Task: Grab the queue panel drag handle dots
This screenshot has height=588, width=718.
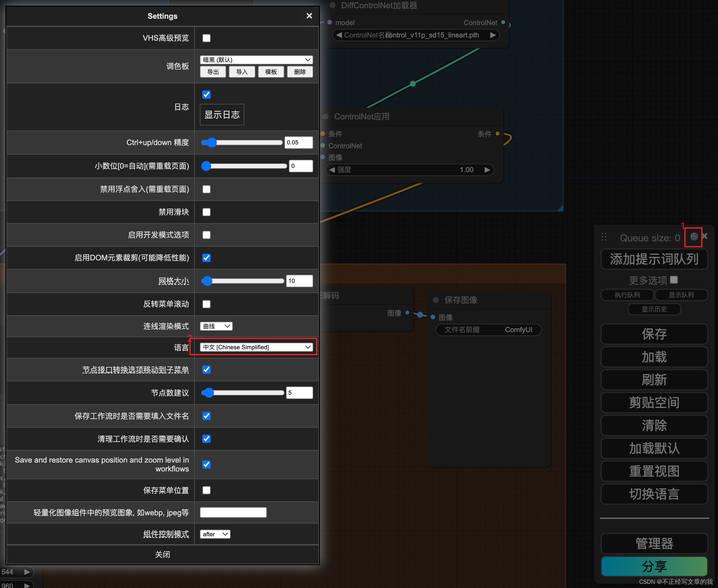Action: point(604,237)
